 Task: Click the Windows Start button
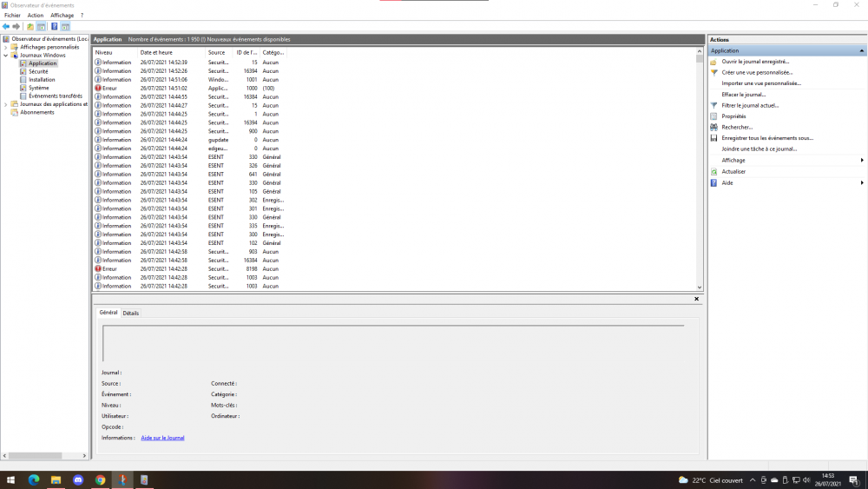[x=11, y=480]
